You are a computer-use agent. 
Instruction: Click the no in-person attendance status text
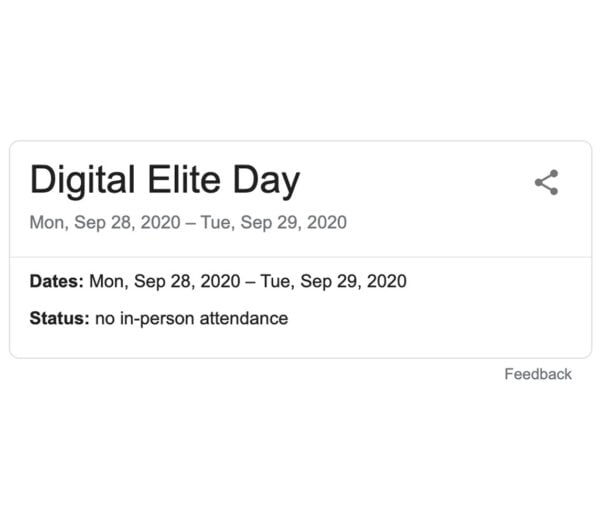(x=191, y=319)
